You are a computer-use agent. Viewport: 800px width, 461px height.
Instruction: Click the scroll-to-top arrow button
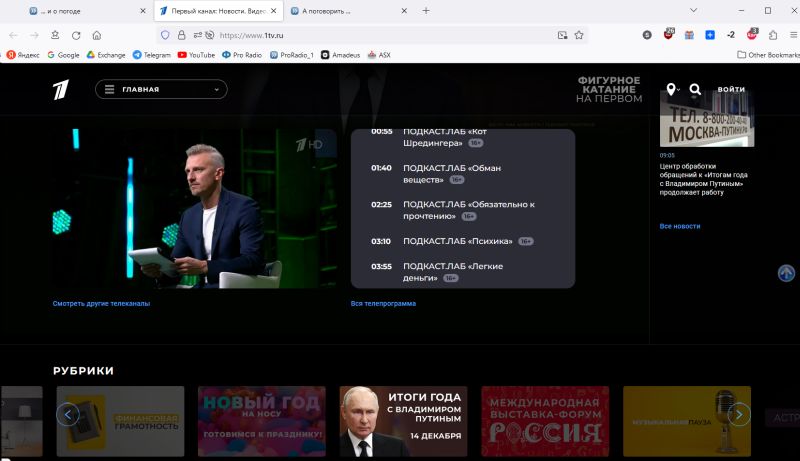[786, 273]
